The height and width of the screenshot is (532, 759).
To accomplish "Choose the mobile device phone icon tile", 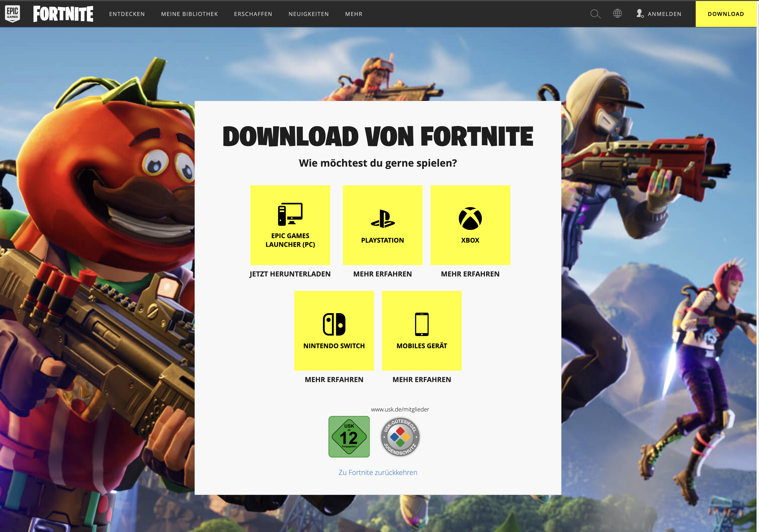I will pyautogui.click(x=421, y=331).
